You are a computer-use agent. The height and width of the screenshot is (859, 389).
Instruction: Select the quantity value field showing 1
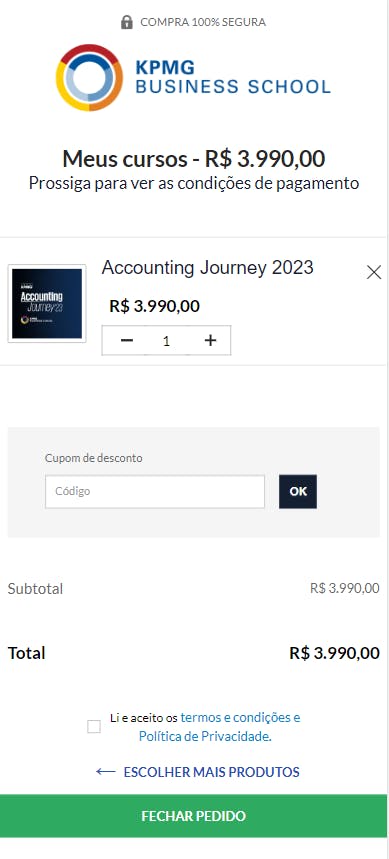167,341
